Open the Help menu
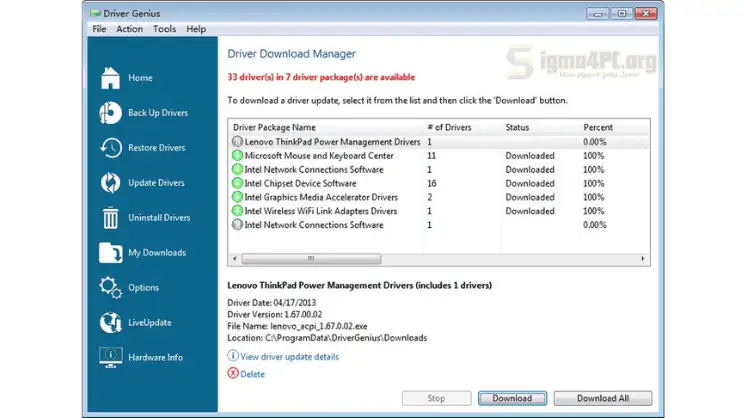 [196, 29]
